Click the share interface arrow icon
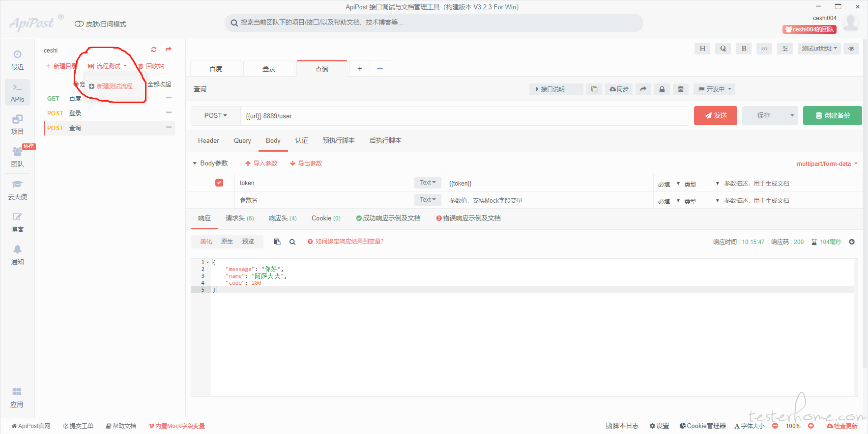 click(643, 89)
